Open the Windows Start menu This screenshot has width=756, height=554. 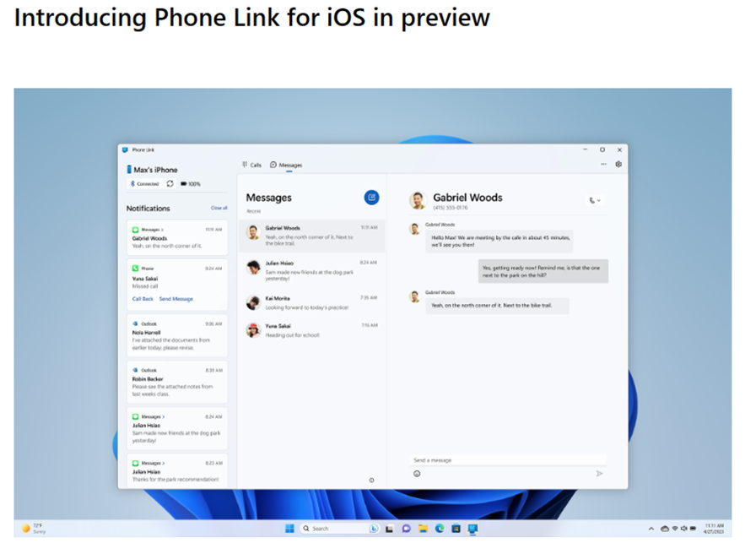[289, 529]
